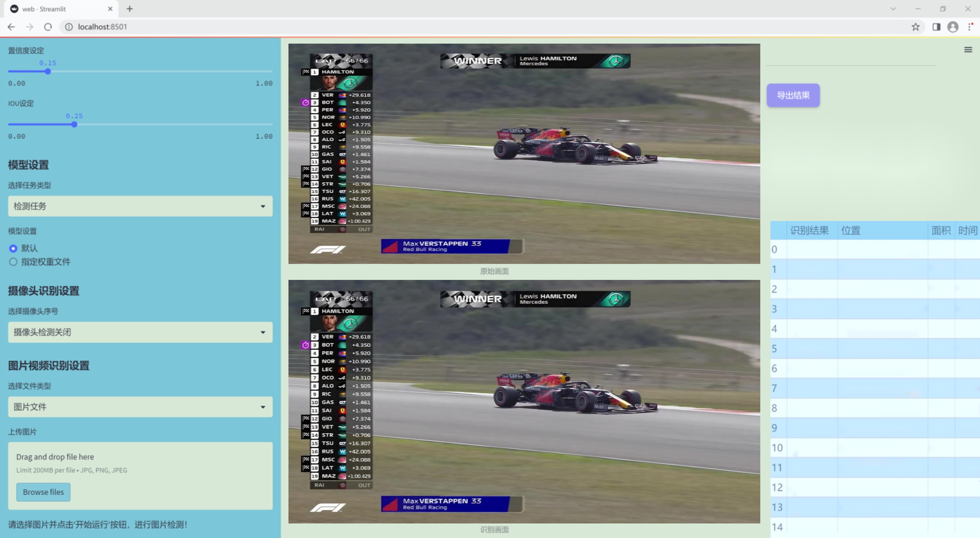
Task: Open the task type dropdown 检测任务
Action: pos(140,206)
